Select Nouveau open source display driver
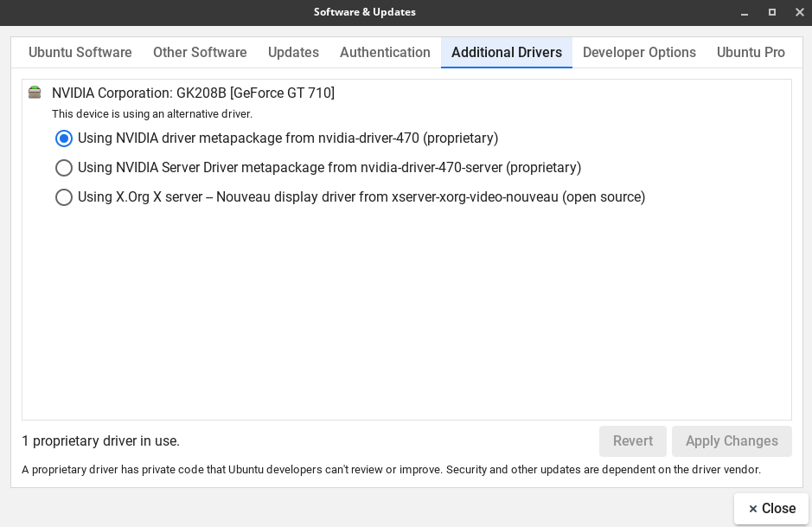Image resolution: width=812 pixels, height=527 pixels. [350, 197]
